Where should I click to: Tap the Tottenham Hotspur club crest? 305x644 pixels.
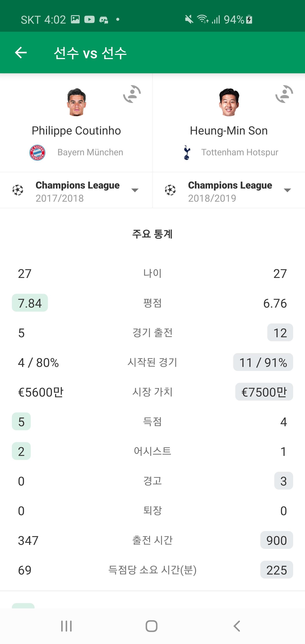click(x=187, y=152)
